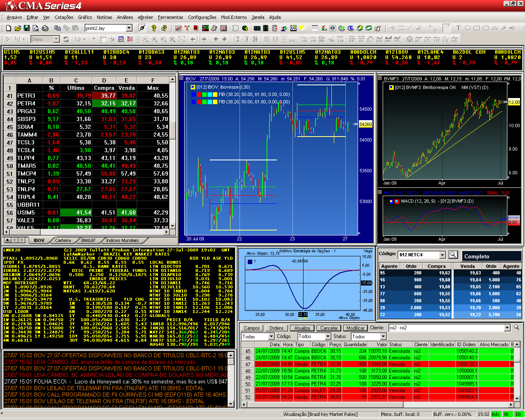Screen dimensions: 525x420
Task: Toggle the Bk status indicator
Action: pos(507,414)
